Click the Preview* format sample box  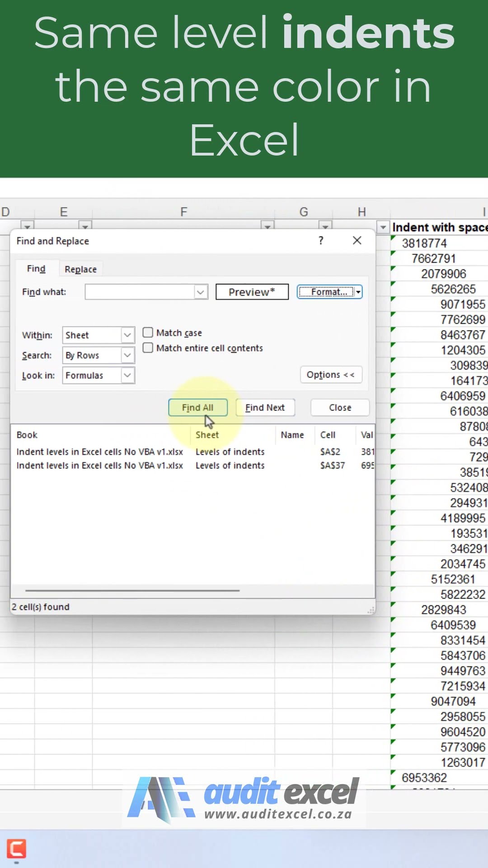pos(252,292)
